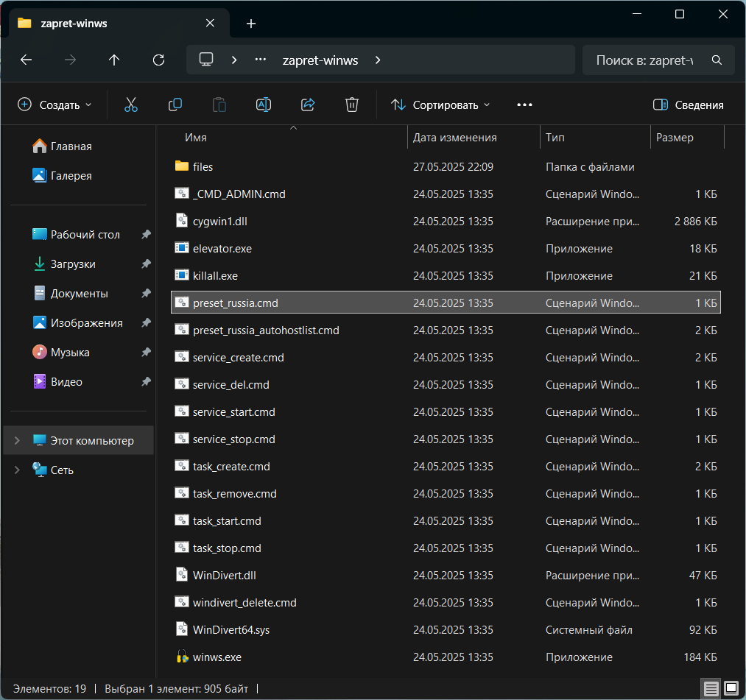Open the three-dots more options menu

(x=524, y=105)
